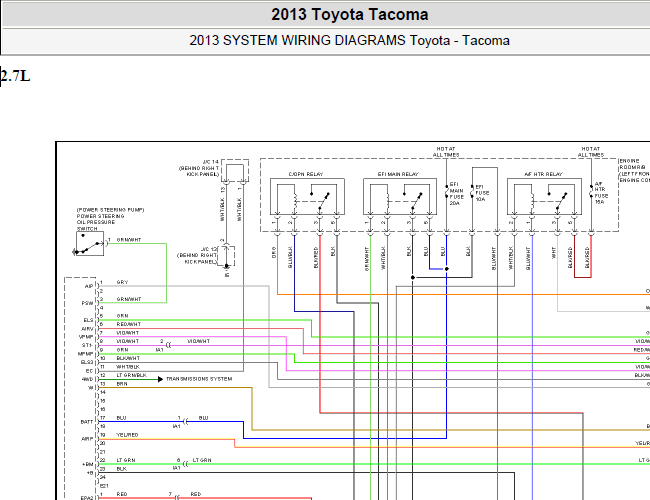Click the 'C/OPN RELAY' label
Image resolution: width=650 pixels, height=500 pixels.
pyautogui.click(x=306, y=174)
